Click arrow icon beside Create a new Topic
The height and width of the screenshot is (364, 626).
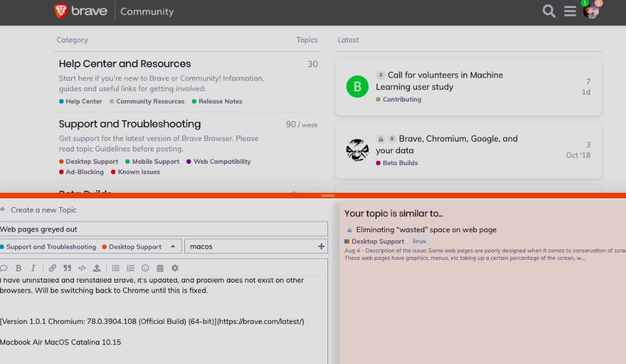[3, 209]
